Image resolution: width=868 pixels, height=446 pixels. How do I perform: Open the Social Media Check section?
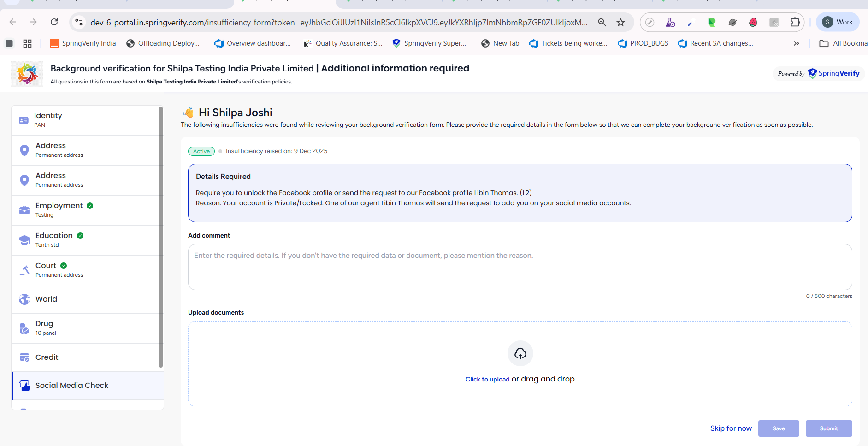click(72, 386)
